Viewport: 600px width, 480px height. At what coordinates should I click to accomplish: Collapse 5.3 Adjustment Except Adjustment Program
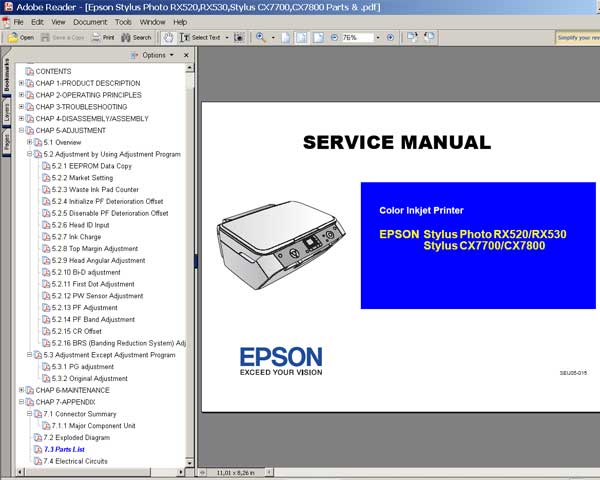tap(29, 355)
